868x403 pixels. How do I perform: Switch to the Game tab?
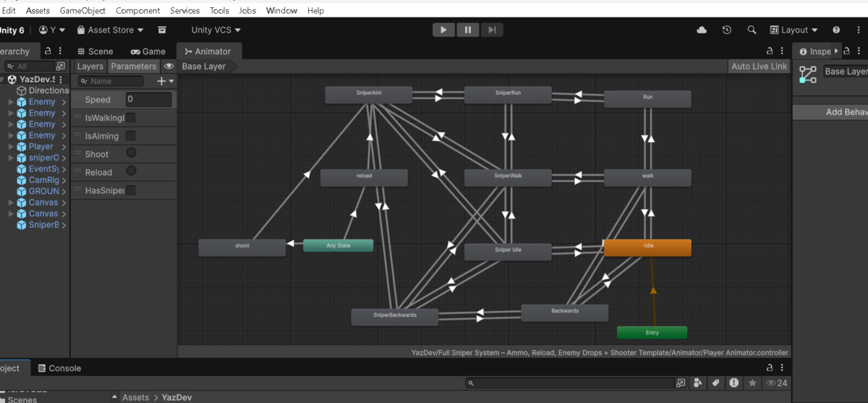click(148, 51)
